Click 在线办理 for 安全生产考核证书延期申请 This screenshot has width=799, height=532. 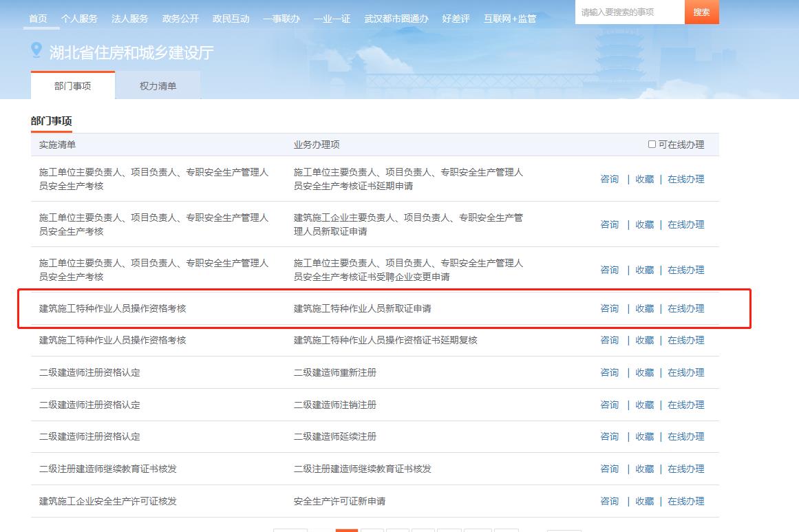(686, 180)
